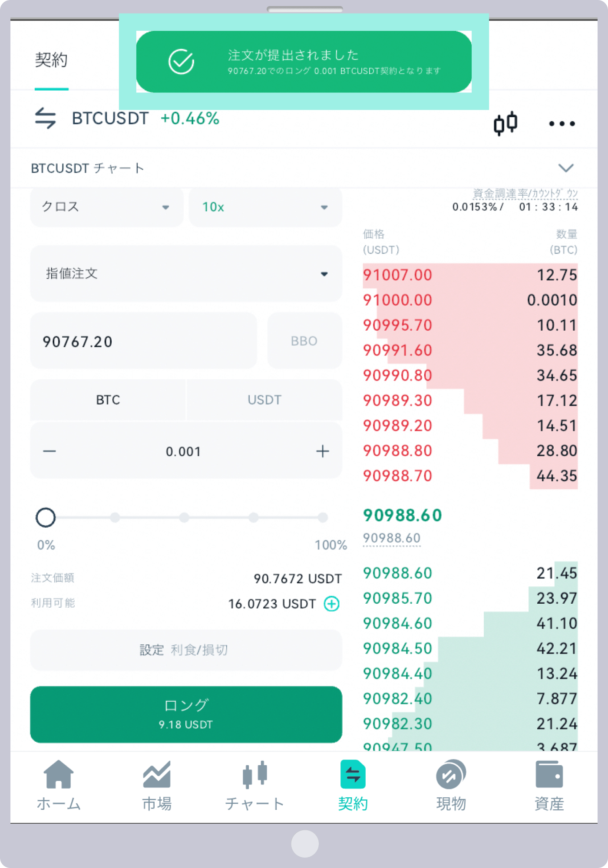Screen dimensions: 608x868
Task: Select the 契約 contract tab in bottom bar
Action: coord(353,786)
